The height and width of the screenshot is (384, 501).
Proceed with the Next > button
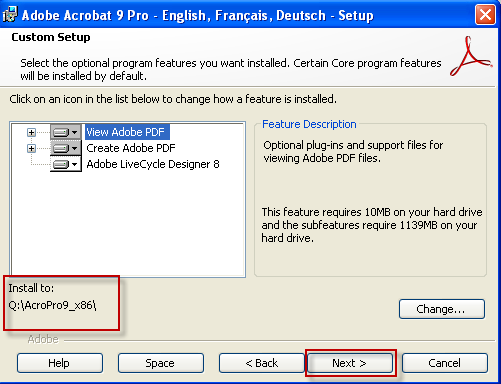point(350,363)
